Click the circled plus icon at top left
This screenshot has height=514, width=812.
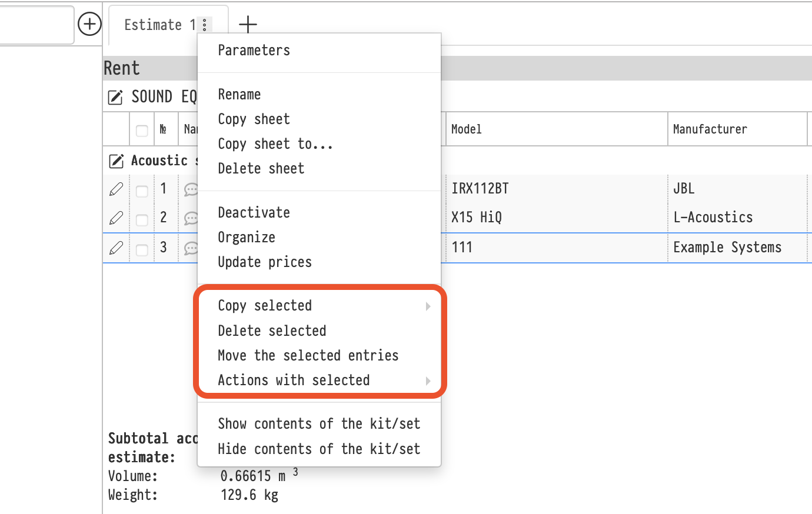(89, 24)
